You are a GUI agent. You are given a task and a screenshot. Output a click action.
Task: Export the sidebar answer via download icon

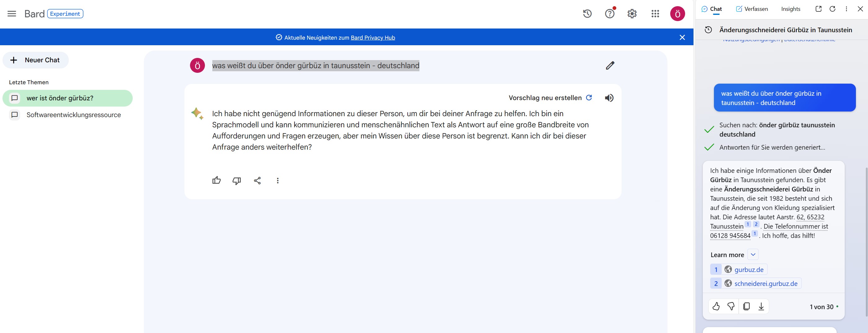761,306
